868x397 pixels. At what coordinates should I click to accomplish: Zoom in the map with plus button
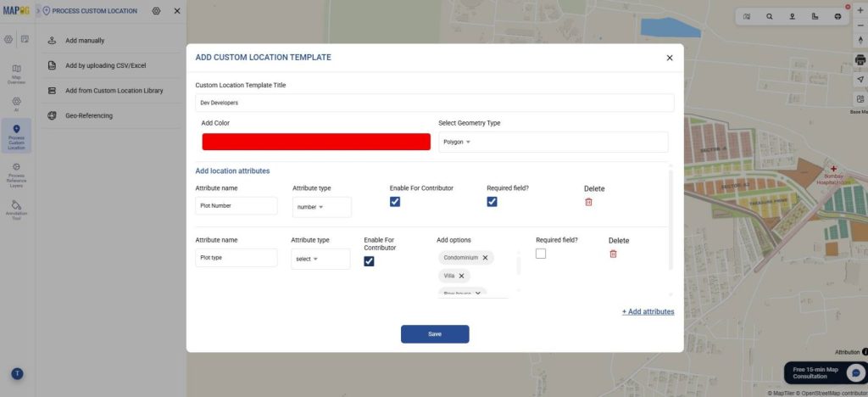pos(860,10)
